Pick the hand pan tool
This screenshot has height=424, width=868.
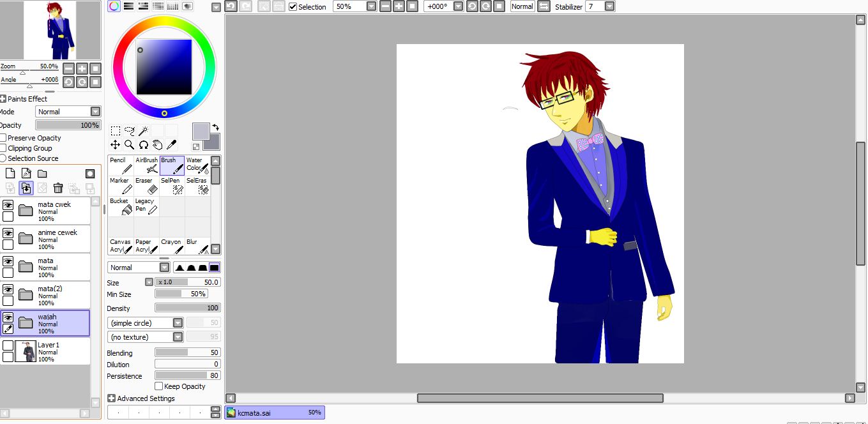click(x=157, y=145)
